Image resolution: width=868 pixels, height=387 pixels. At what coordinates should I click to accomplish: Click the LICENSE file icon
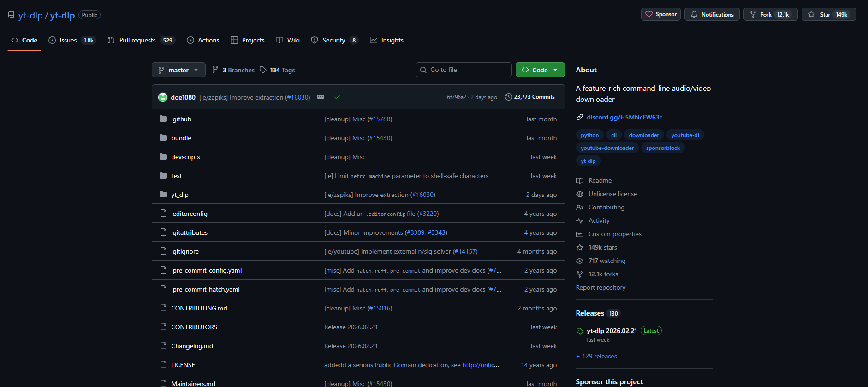[163, 365]
